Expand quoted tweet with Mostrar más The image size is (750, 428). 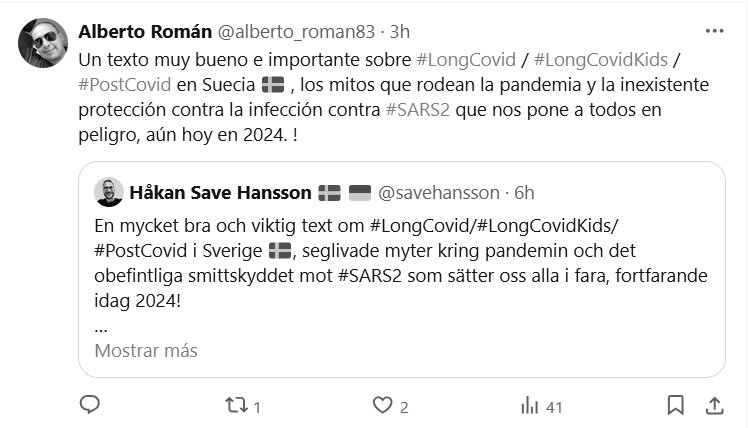[146, 351]
